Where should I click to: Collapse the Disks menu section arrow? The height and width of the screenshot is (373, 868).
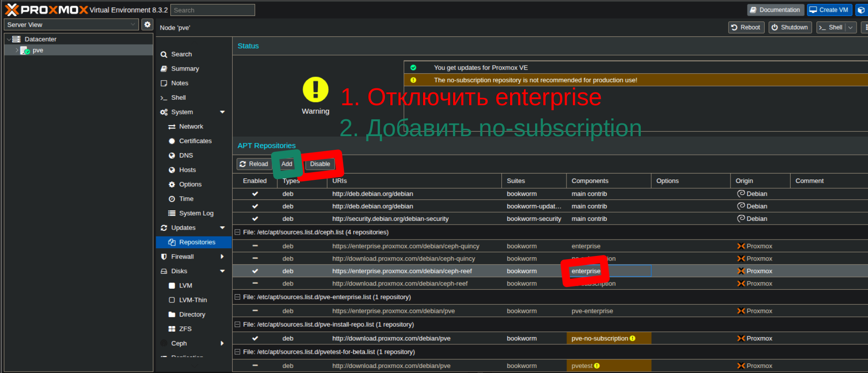tap(222, 271)
